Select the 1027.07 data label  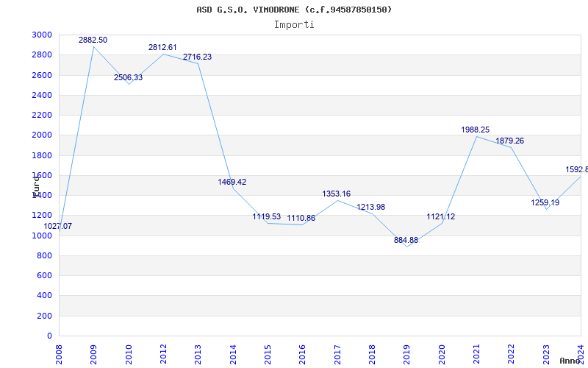(58, 227)
